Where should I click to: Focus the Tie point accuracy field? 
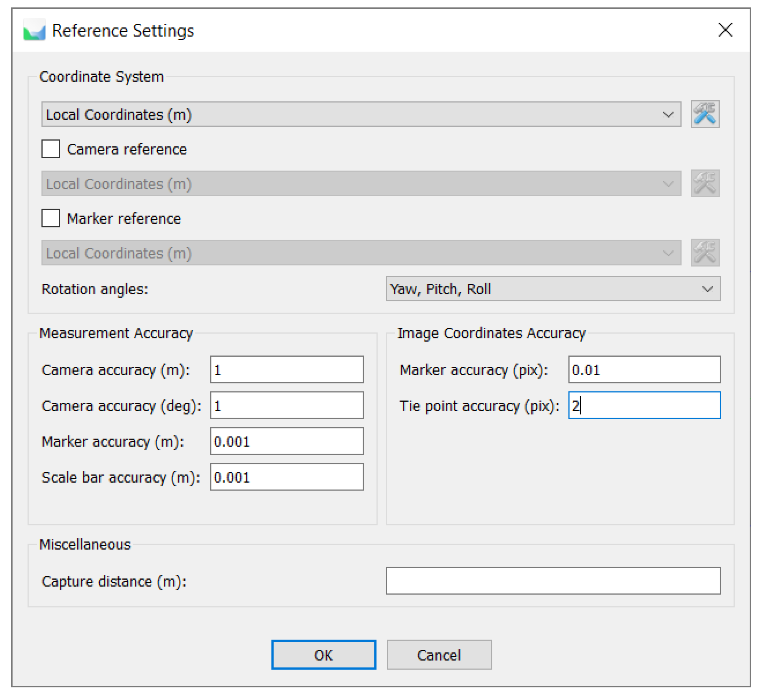(x=644, y=405)
